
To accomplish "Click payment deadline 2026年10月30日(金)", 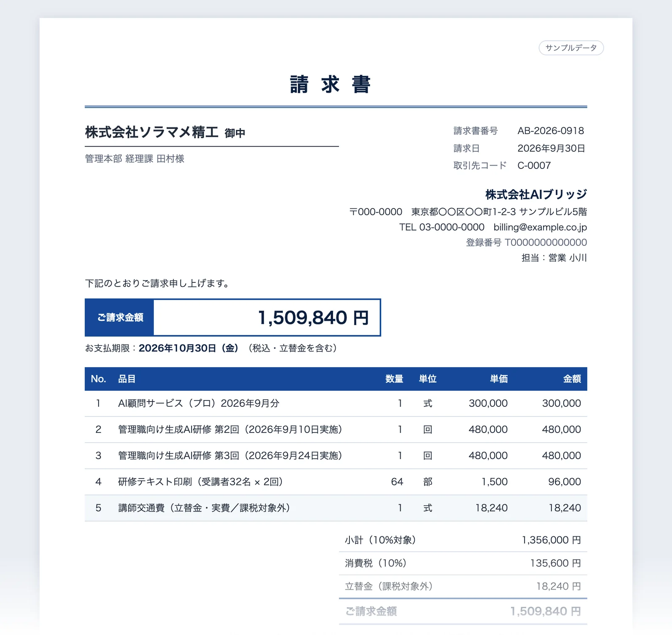I will click(189, 348).
